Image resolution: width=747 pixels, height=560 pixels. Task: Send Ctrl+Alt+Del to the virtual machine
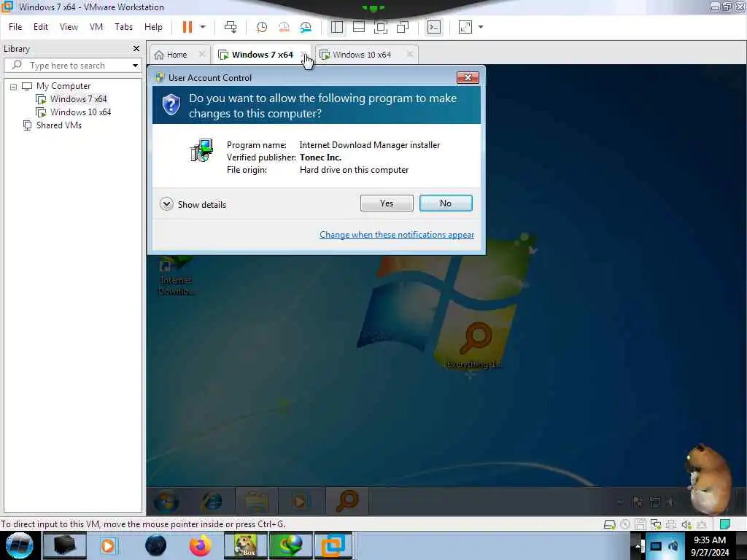231,27
